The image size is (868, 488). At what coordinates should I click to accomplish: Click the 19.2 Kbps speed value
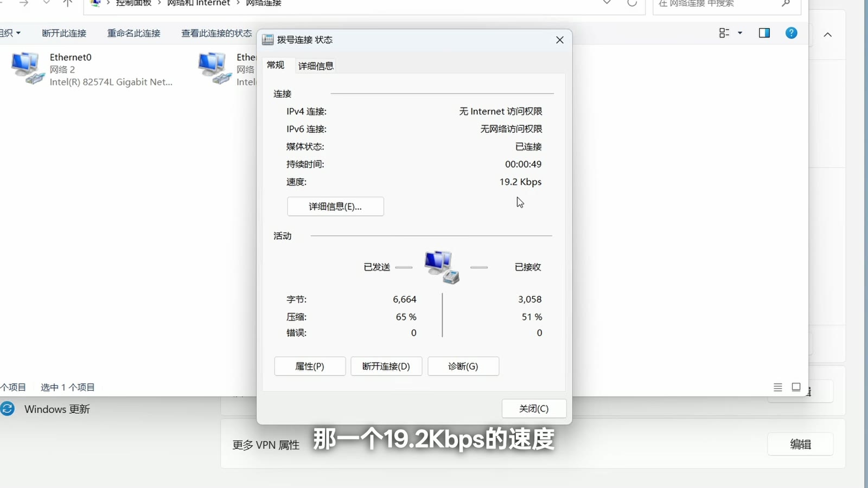click(x=520, y=182)
